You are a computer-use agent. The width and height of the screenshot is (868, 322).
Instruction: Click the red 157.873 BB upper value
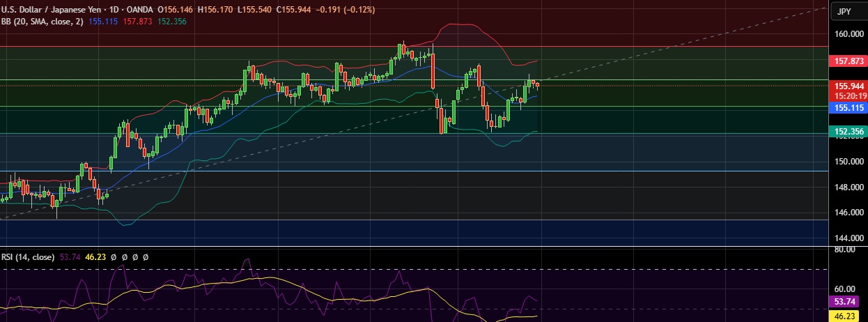pyautogui.click(x=138, y=22)
